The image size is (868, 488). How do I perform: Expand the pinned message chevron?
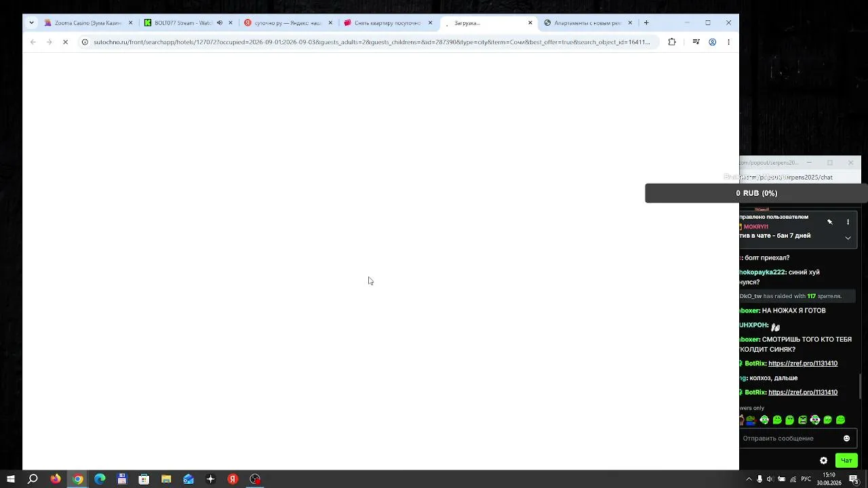848,238
